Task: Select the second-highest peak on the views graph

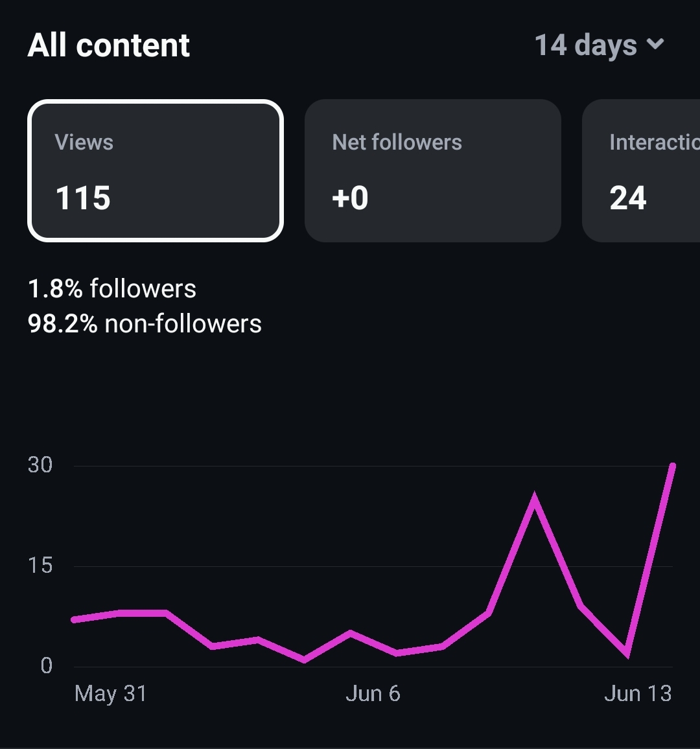Action: (534, 497)
